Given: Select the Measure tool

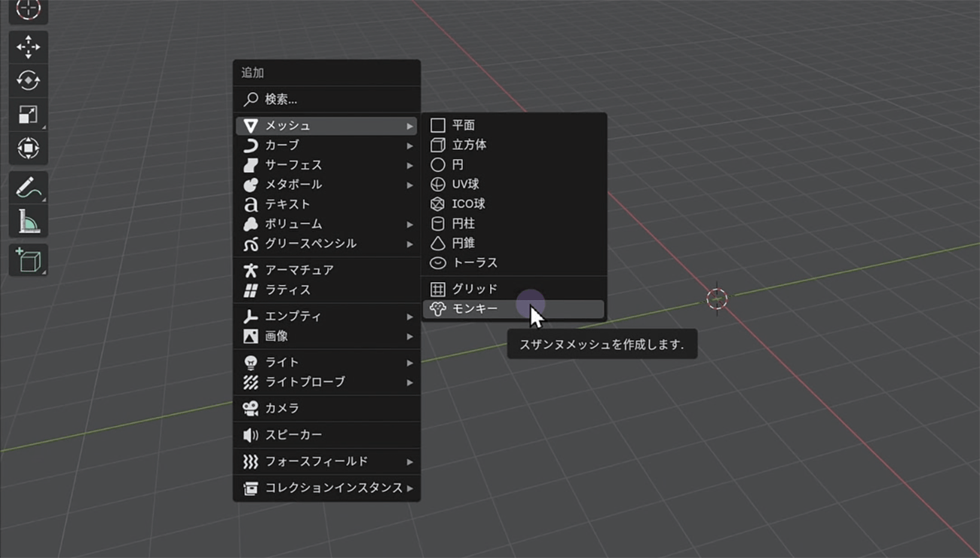Looking at the screenshot, I should 29,222.
